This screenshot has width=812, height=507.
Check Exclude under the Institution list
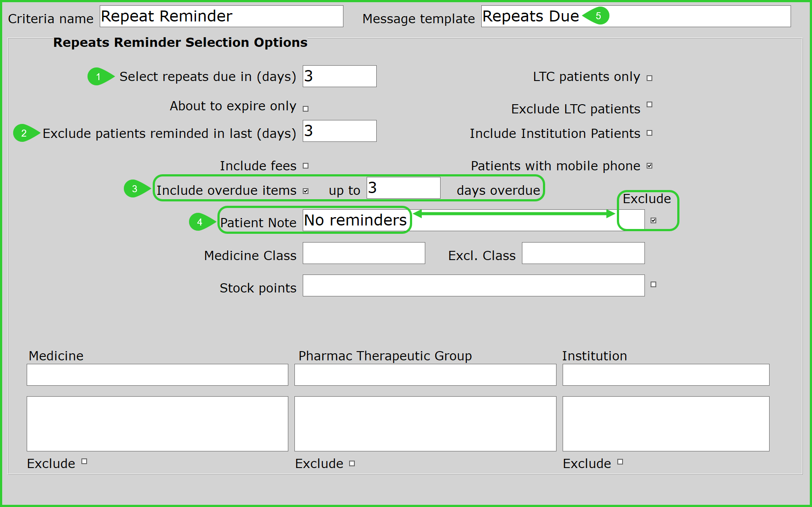click(620, 461)
